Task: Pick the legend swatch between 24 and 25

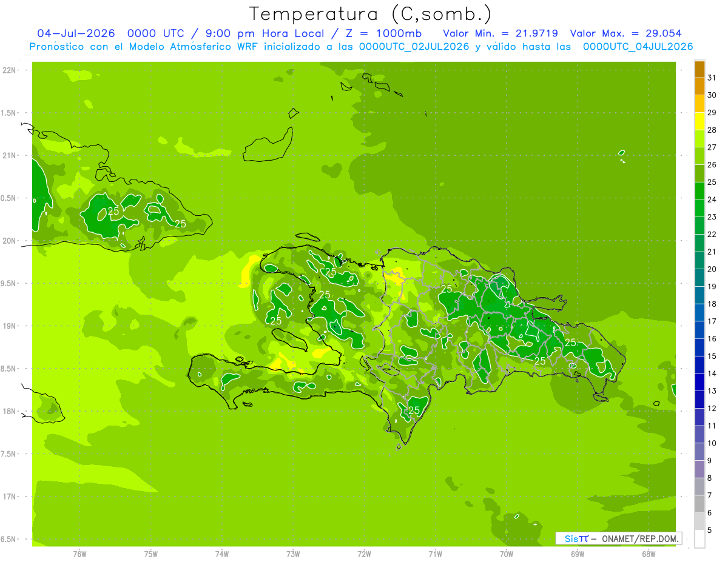Action: point(699,191)
